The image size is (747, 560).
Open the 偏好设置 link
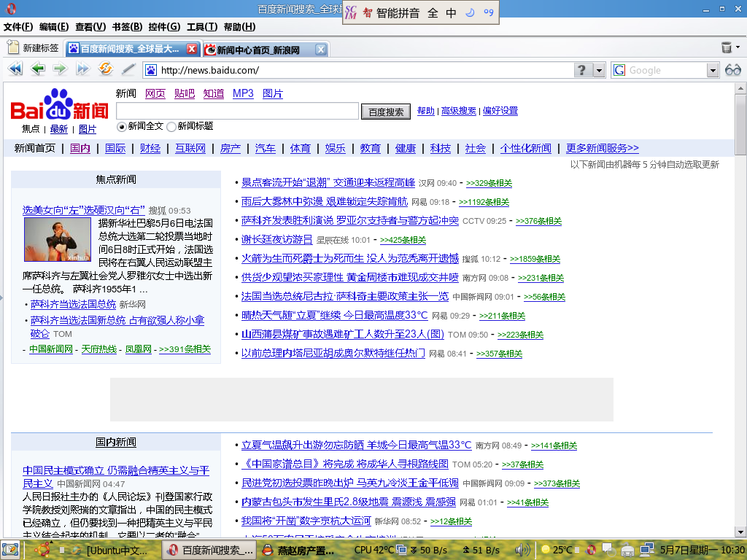(x=500, y=111)
